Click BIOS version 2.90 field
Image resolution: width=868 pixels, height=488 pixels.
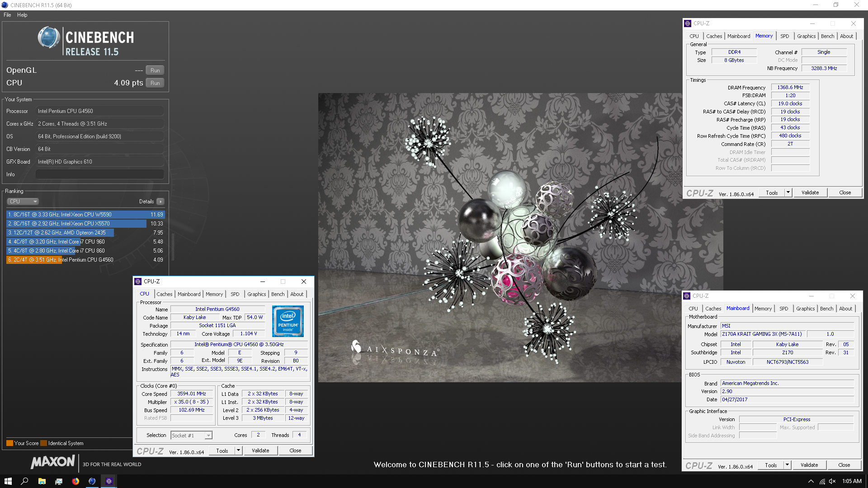[x=787, y=392]
